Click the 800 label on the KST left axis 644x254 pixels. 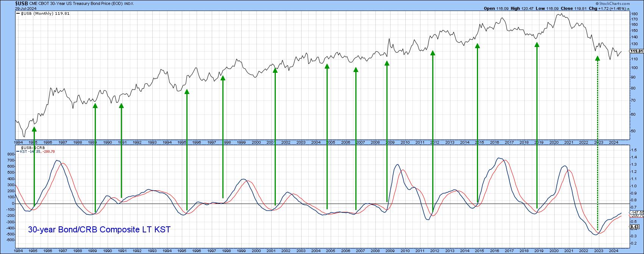pos(11,154)
